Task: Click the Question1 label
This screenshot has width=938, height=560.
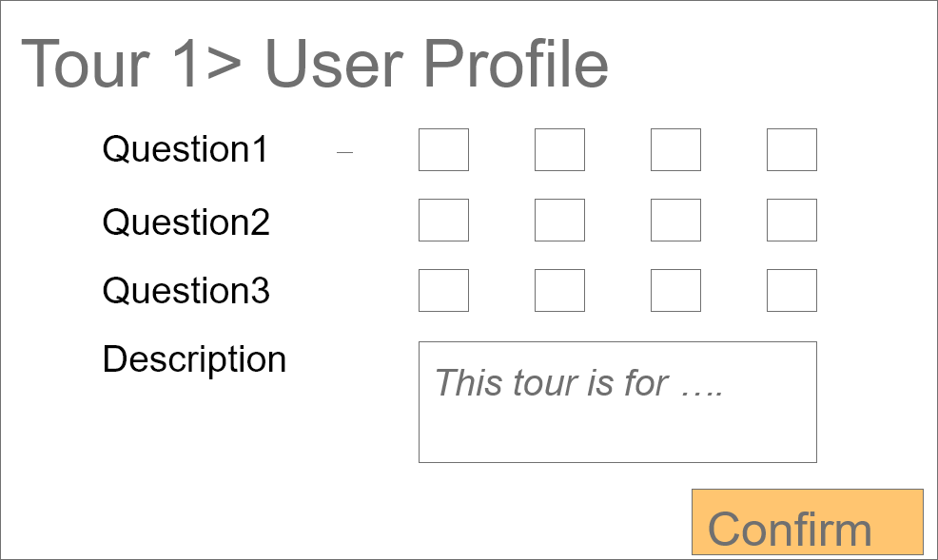Action: coord(186,150)
